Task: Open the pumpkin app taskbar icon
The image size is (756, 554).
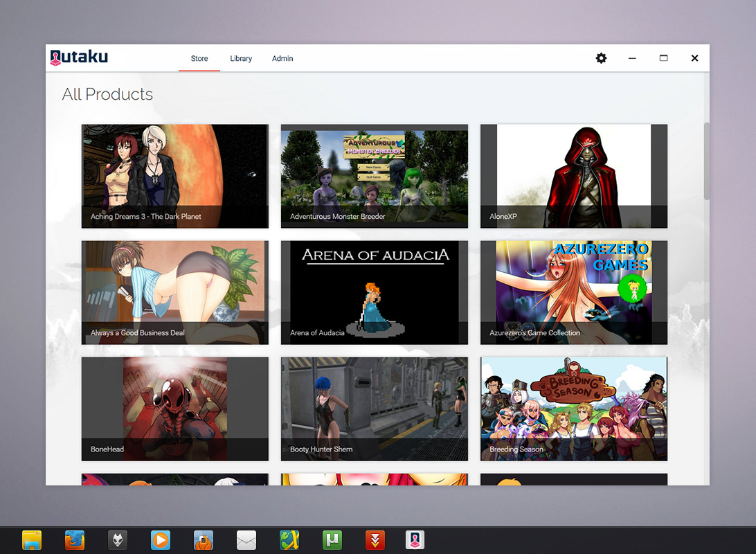Action: pos(204,540)
